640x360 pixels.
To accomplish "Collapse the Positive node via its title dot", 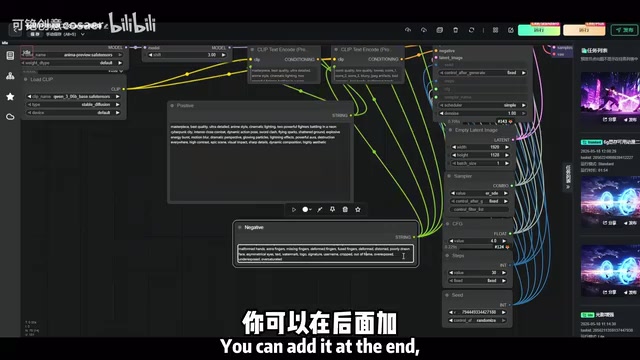I will [172, 106].
